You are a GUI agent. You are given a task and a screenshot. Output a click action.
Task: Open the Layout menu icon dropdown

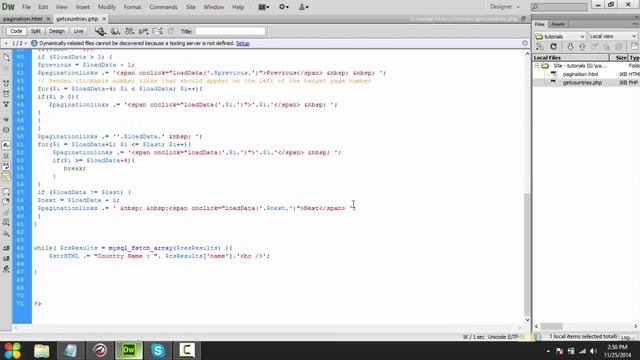[x=264, y=7]
